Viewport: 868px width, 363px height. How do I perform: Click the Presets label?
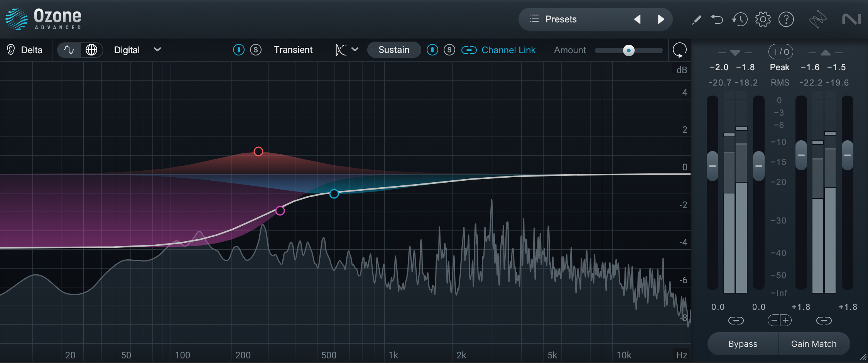pos(561,19)
